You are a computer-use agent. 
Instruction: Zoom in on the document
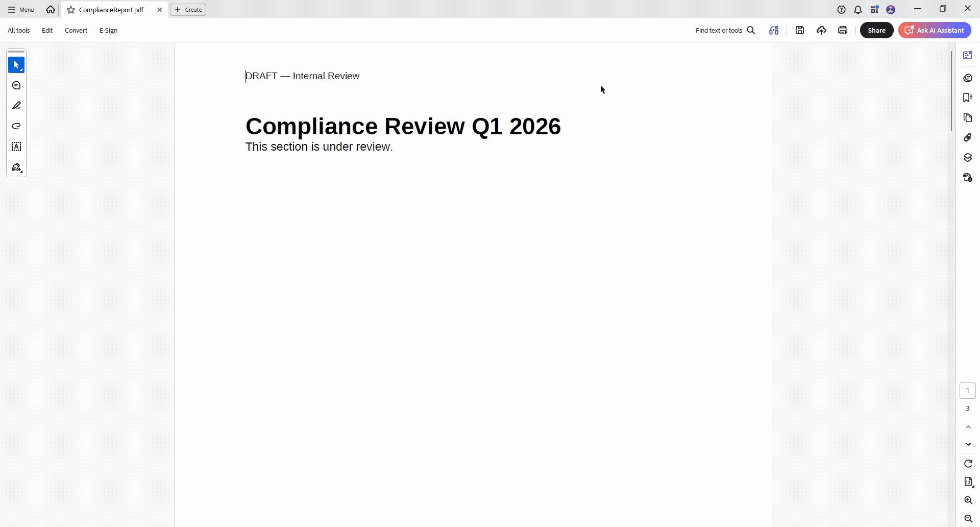pyautogui.click(x=968, y=500)
